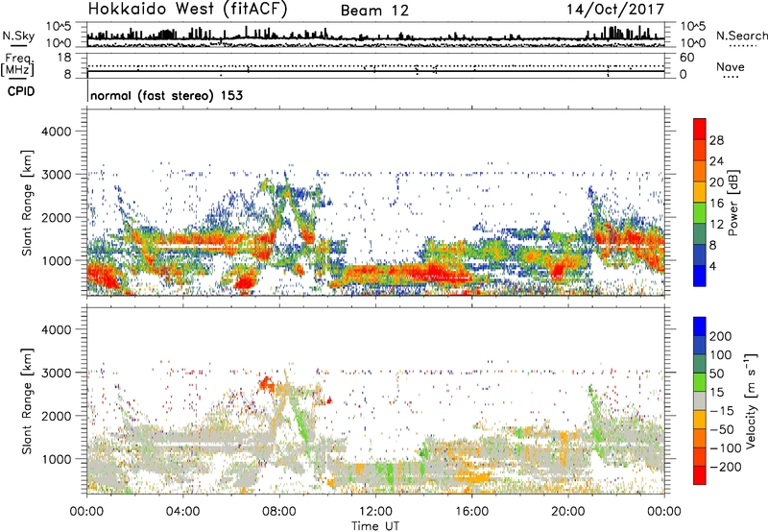Click the 'N.Sky' legend label
Viewport: 768px width, 532px height.
[x=18, y=36]
